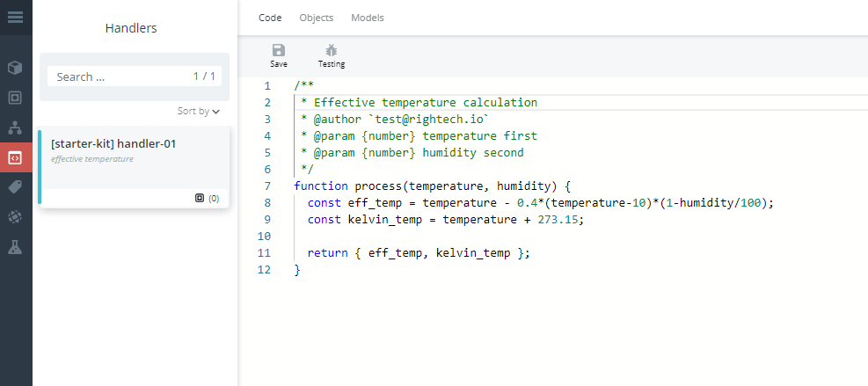Click the 1 / 1 results counter
Viewport: 868px width, 386px height.
[204, 76]
